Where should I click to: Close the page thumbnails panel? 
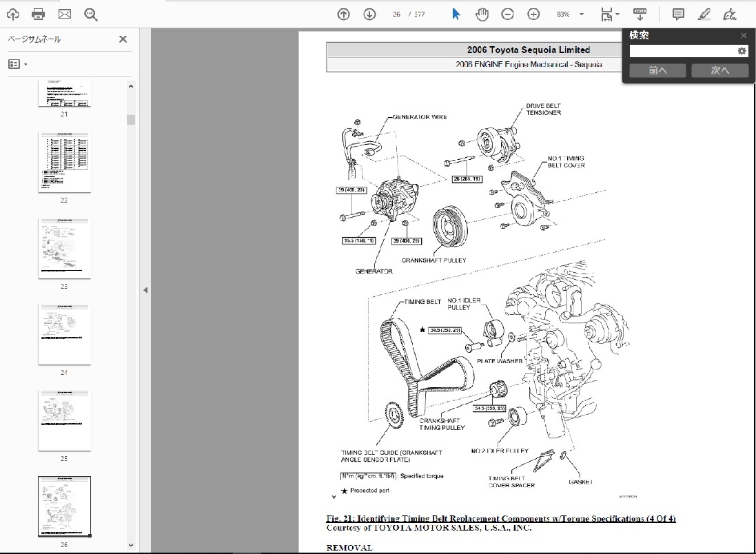coord(123,39)
